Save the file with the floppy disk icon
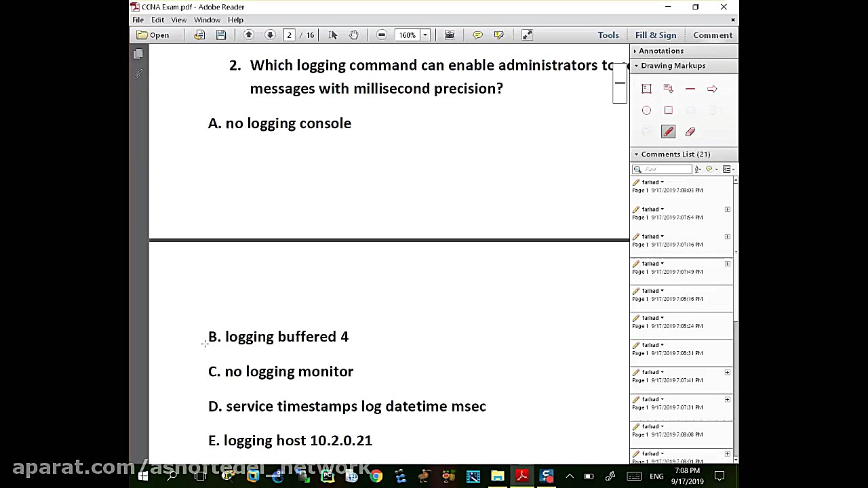The height and width of the screenshot is (488, 868). point(220,35)
